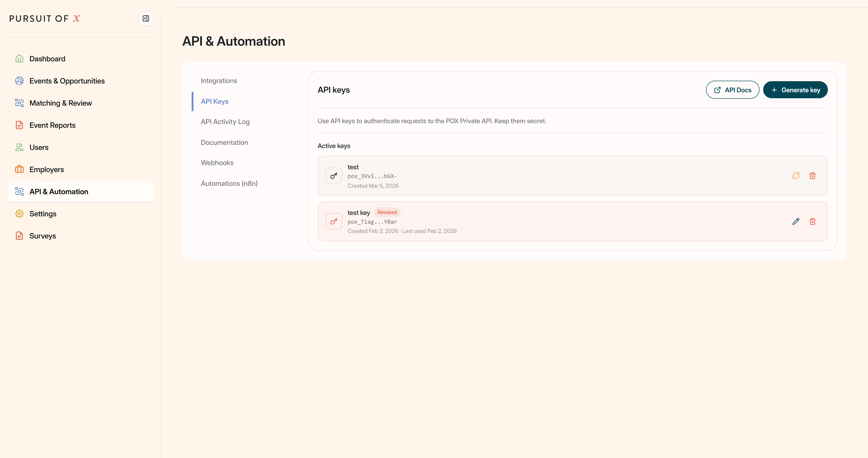
Task: Click the API & Automation sidebar icon
Action: (19, 191)
